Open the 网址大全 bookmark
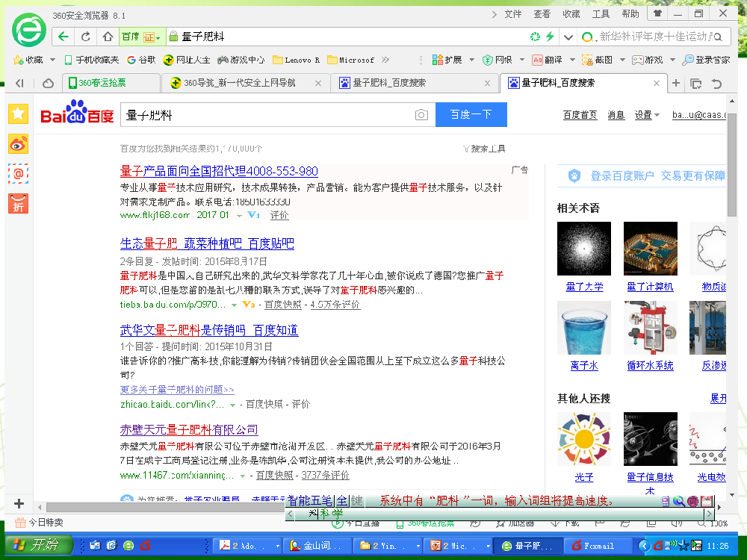The width and height of the screenshot is (747, 560). pos(187,60)
